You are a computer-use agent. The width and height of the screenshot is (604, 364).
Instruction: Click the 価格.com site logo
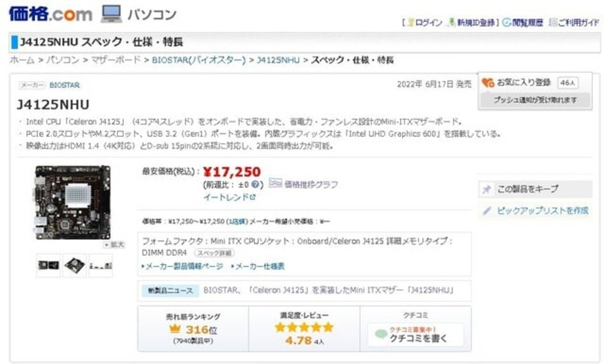click(x=50, y=14)
